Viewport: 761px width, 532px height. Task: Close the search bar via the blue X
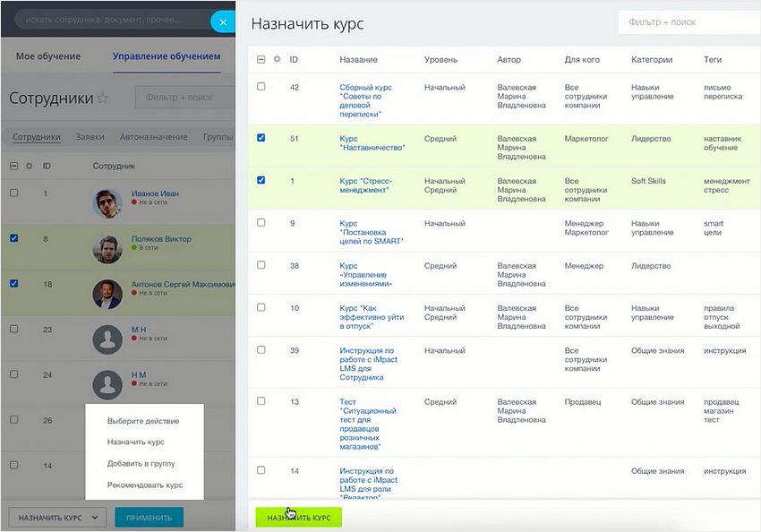pos(222,21)
